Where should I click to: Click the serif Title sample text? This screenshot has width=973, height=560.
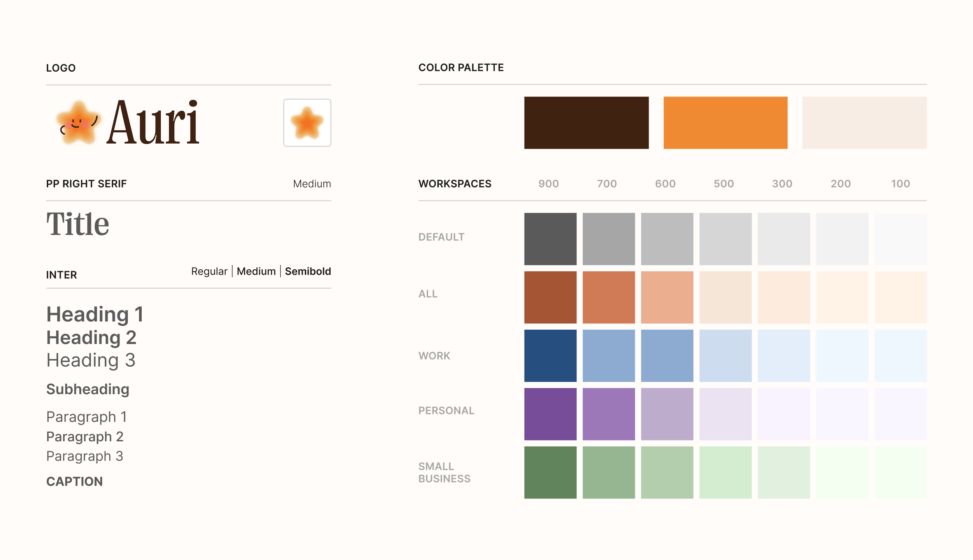tap(77, 224)
